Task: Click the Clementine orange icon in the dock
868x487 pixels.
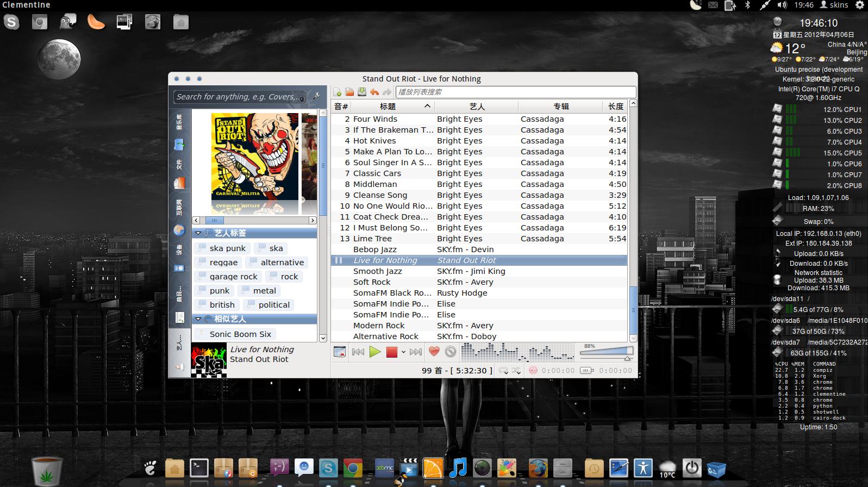Action: [433, 468]
